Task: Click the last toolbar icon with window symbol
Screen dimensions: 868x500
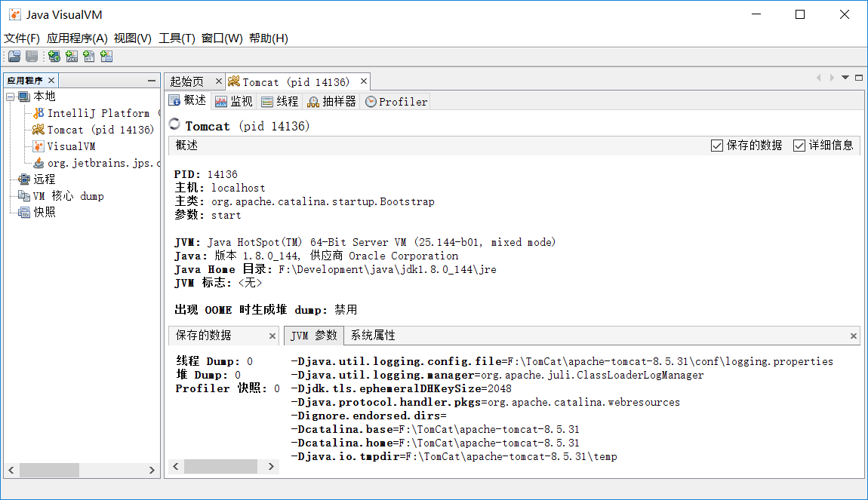Action: pyautogui.click(x=106, y=57)
